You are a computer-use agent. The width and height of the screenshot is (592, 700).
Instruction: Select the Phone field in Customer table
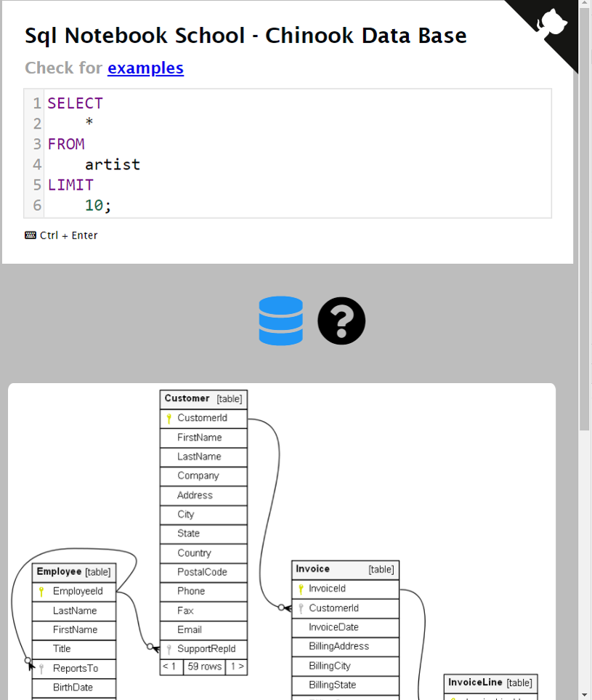pos(203,591)
